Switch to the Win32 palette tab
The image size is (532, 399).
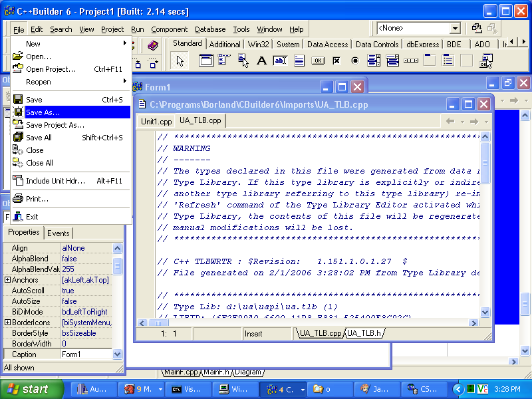pyautogui.click(x=258, y=45)
